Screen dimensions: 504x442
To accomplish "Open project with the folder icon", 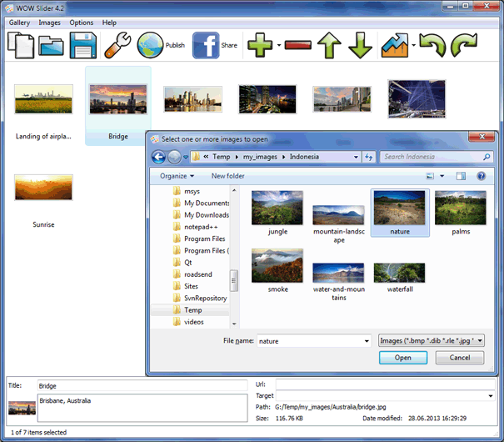I will pyautogui.click(x=51, y=46).
